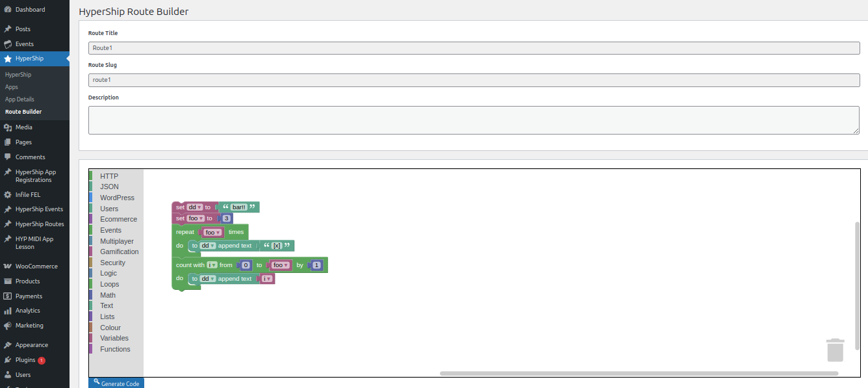This screenshot has height=388, width=868.
Task: Click the Generate Code button
Action: (116, 383)
